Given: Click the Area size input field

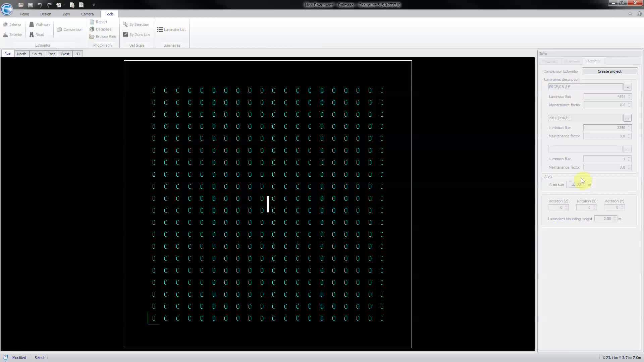Looking at the screenshot, I should 578,184.
